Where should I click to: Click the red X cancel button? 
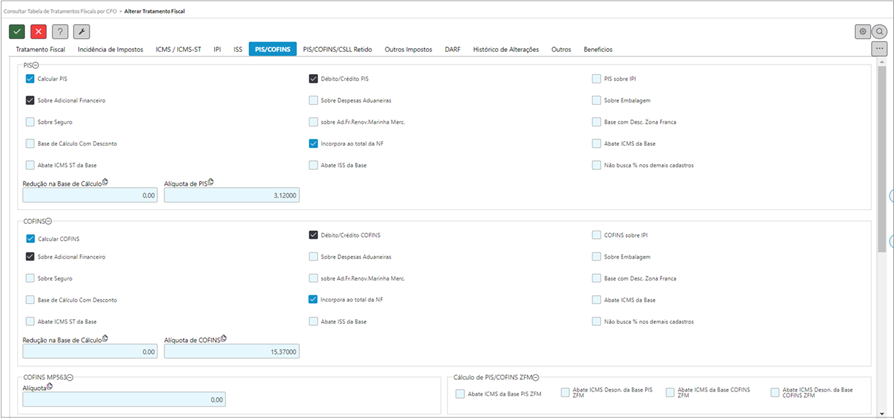tap(38, 32)
